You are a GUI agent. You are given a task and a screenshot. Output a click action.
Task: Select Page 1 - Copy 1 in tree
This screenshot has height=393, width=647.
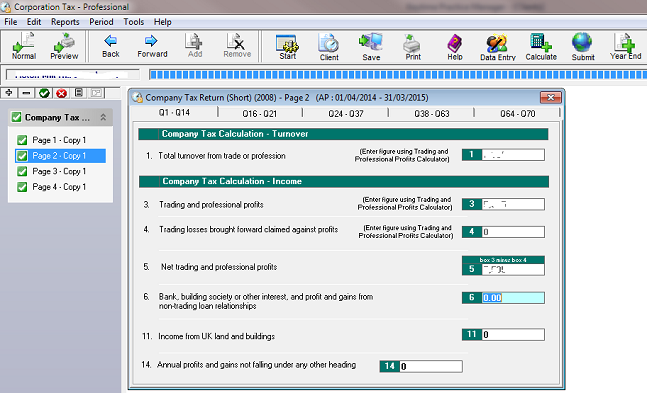tap(59, 140)
